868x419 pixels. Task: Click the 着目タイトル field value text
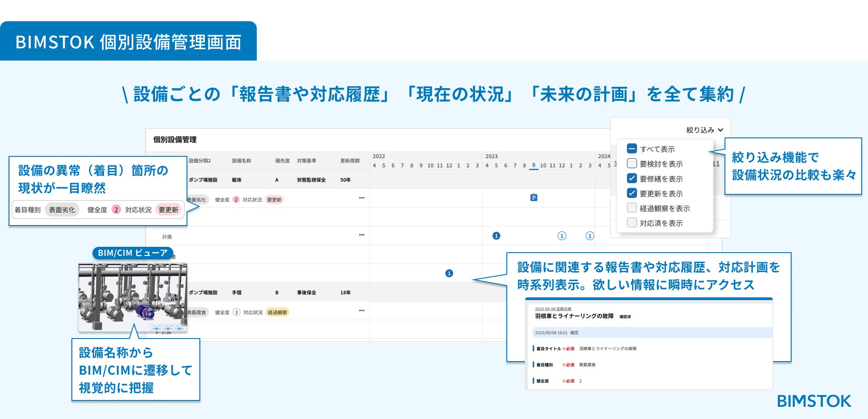608,348
